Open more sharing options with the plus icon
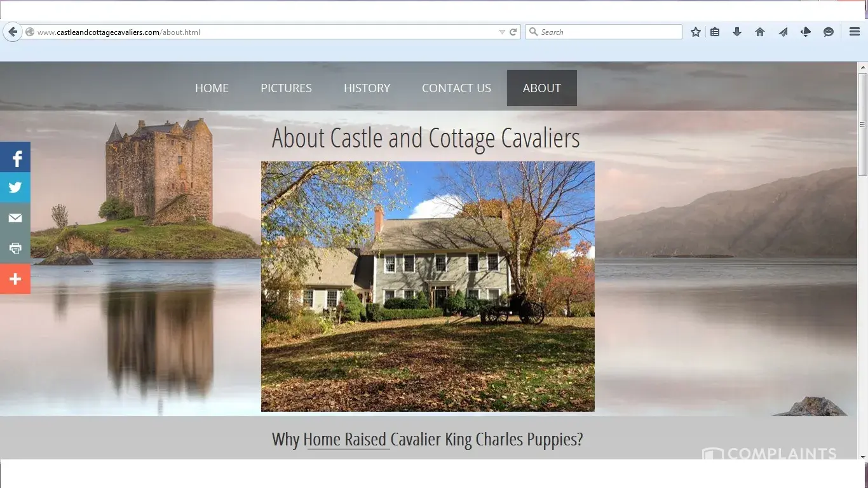Screen dimensions: 868x488 [15, 279]
